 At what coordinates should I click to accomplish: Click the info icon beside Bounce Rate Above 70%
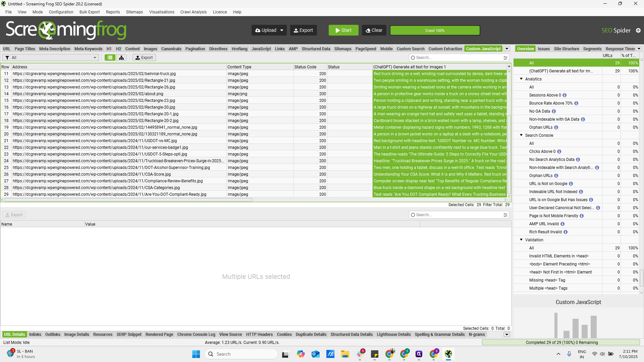[577, 103]
